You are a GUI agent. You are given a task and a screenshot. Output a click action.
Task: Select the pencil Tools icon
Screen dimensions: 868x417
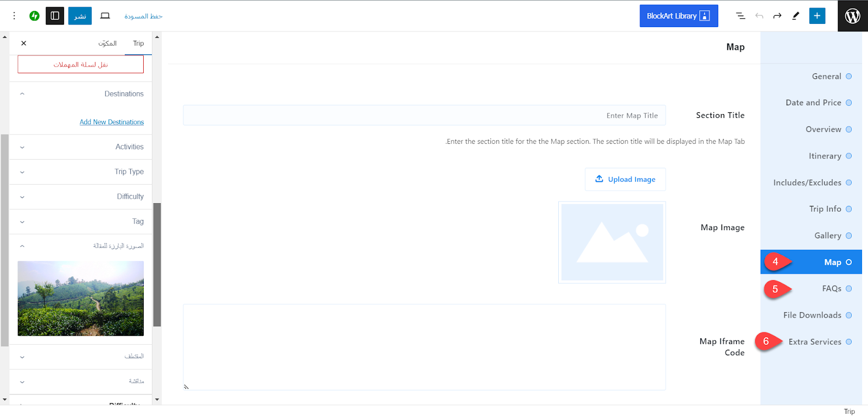(x=796, y=16)
